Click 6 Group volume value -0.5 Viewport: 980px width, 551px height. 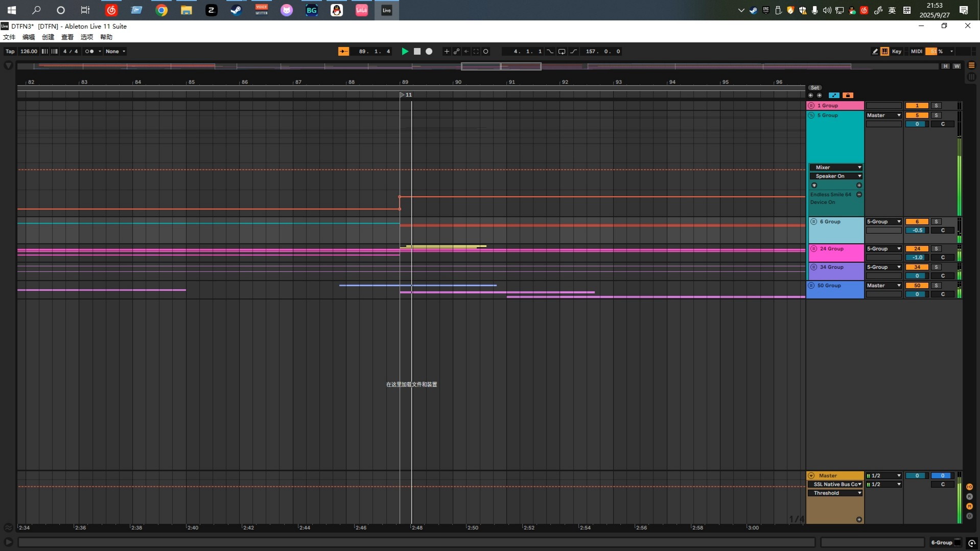pos(917,231)
